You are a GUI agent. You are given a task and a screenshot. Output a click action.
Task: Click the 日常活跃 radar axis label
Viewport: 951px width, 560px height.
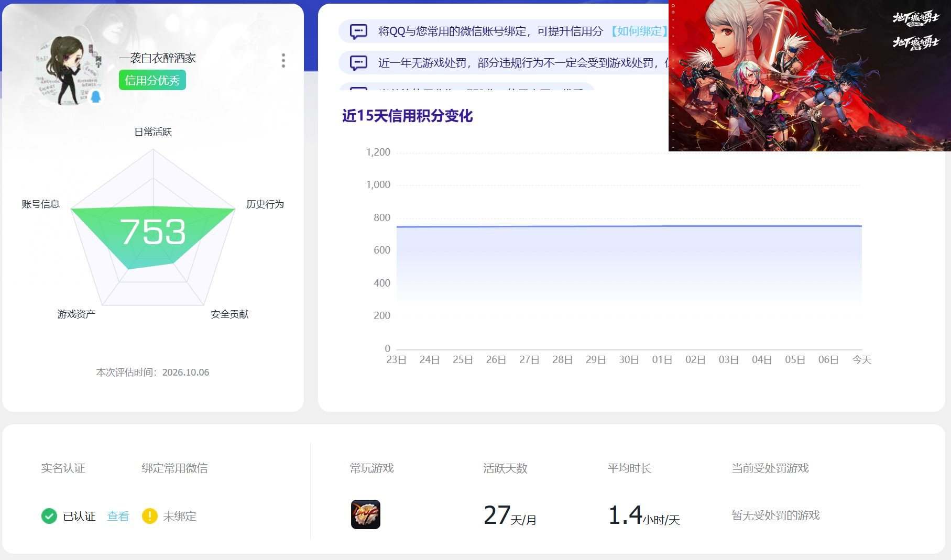point(153,132)
